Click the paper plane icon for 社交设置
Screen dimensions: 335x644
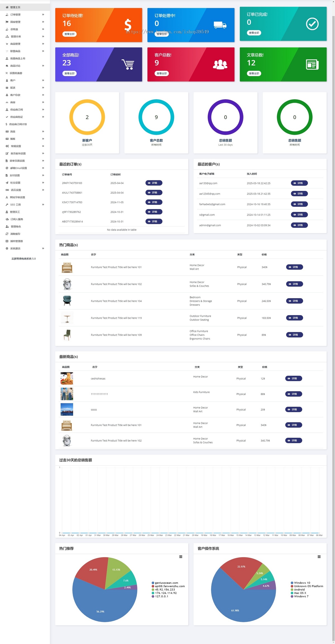(7, 183)
